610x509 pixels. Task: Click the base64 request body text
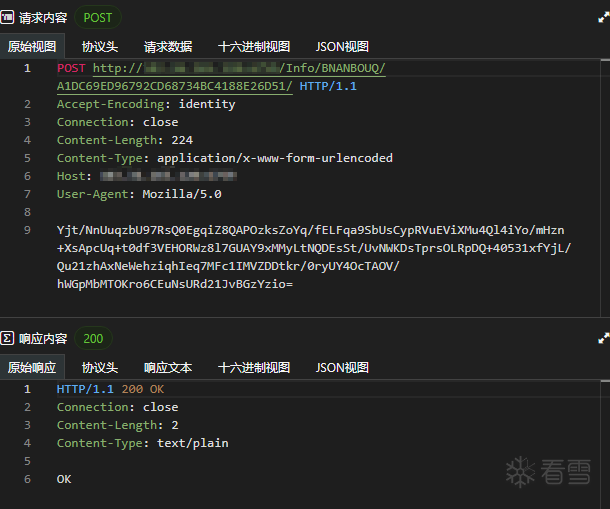point(314,257)
